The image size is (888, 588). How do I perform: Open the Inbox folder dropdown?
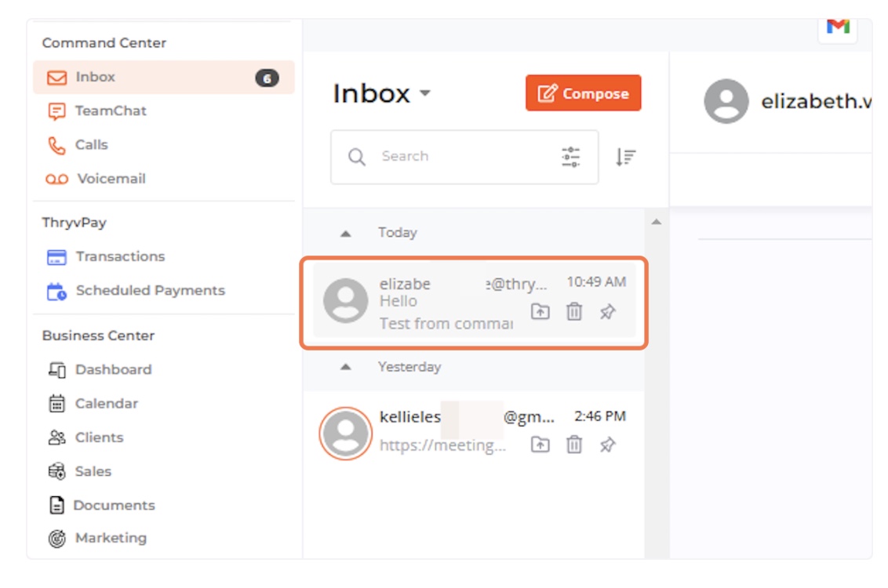pos(425,93)
